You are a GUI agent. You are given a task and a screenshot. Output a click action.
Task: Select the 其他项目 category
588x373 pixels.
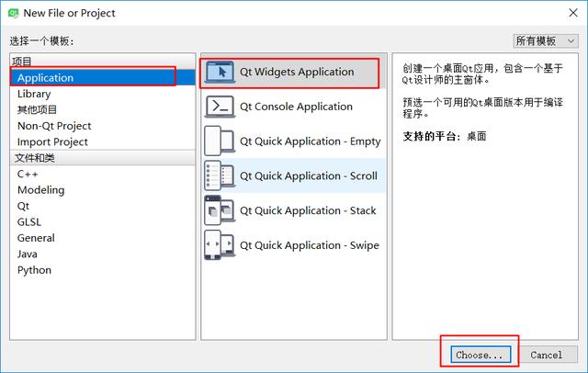(x=103, y=110)
